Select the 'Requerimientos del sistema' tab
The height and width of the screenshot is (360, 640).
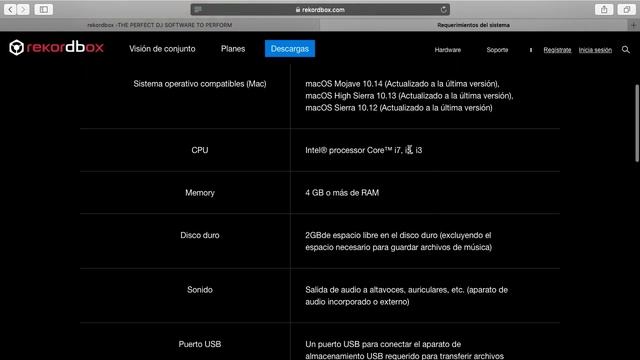coord(473,25)
